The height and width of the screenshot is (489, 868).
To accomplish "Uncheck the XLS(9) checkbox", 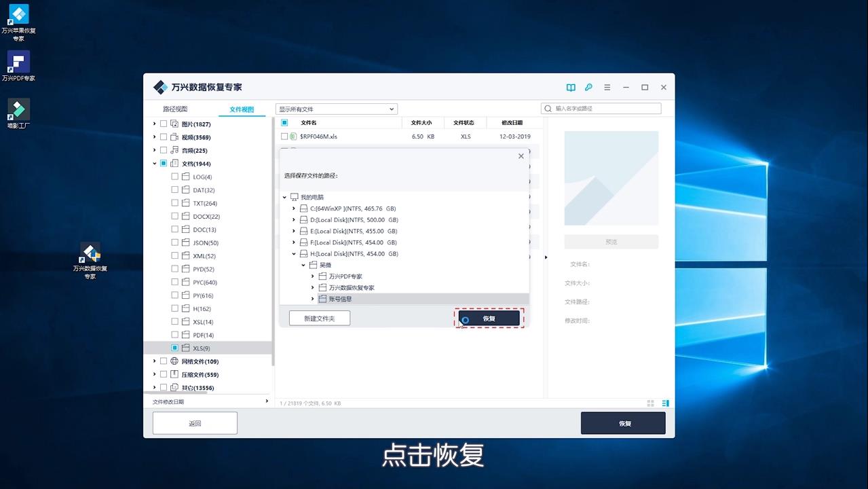I will [x=175, y=348].
